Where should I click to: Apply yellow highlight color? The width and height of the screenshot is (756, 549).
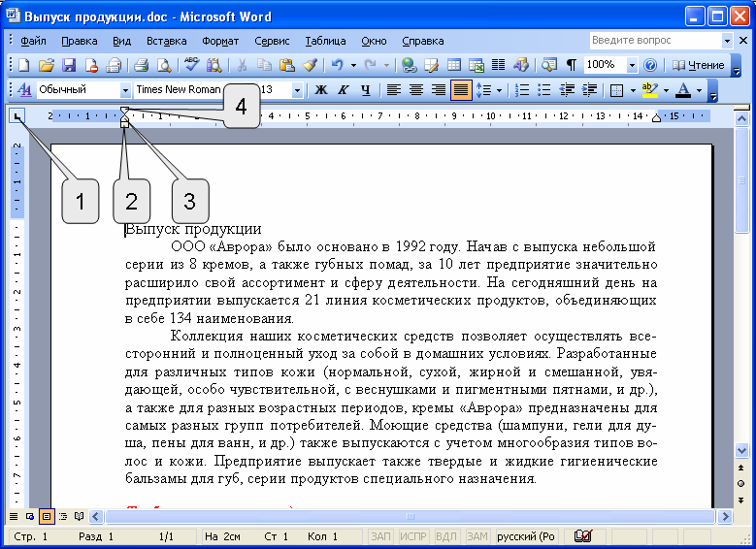pos(650,89)
